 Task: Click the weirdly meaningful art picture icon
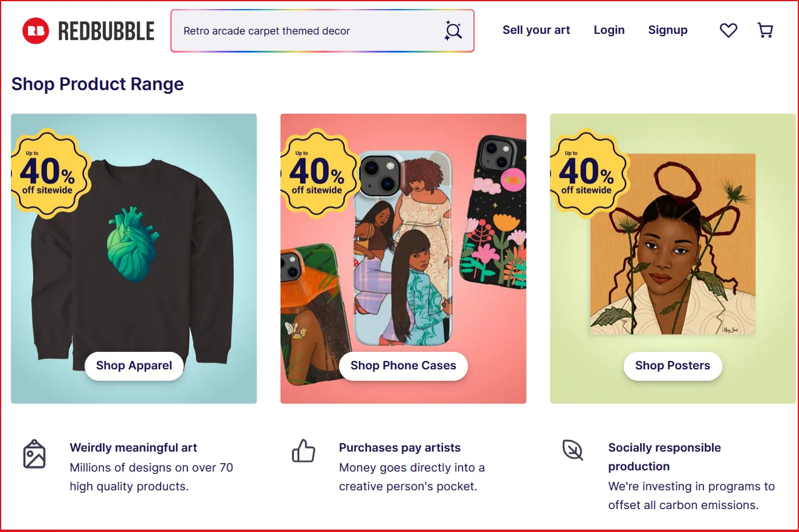(x=34, y=455)
